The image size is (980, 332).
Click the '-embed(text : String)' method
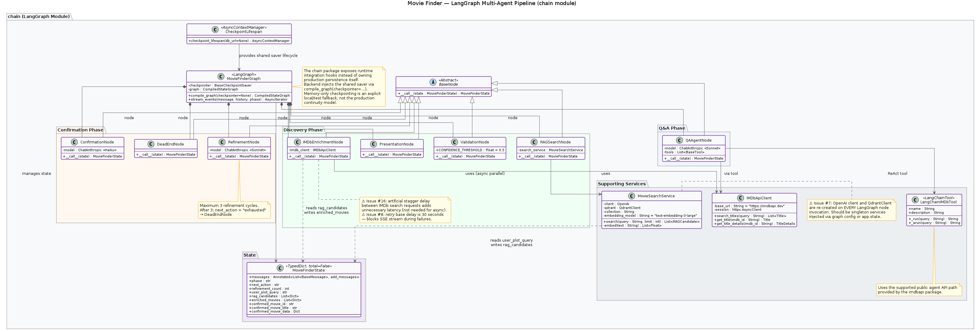click(x=632, y=225)
